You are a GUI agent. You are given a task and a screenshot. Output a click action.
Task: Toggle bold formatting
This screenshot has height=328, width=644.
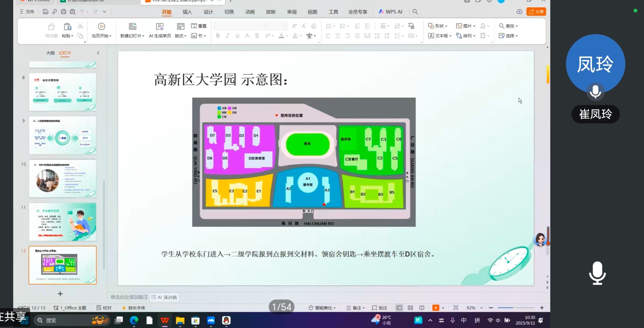218,36
